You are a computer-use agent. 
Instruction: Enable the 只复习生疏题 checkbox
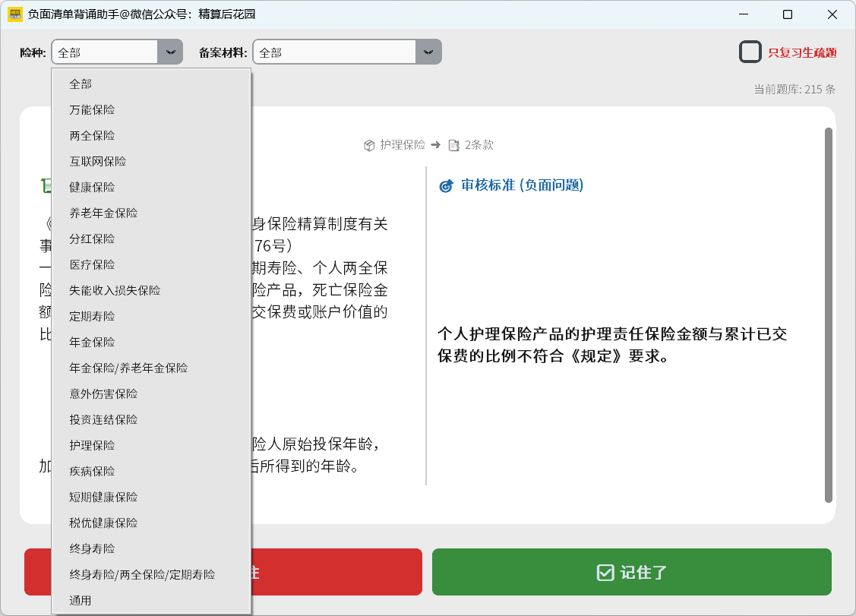[750, 52]
